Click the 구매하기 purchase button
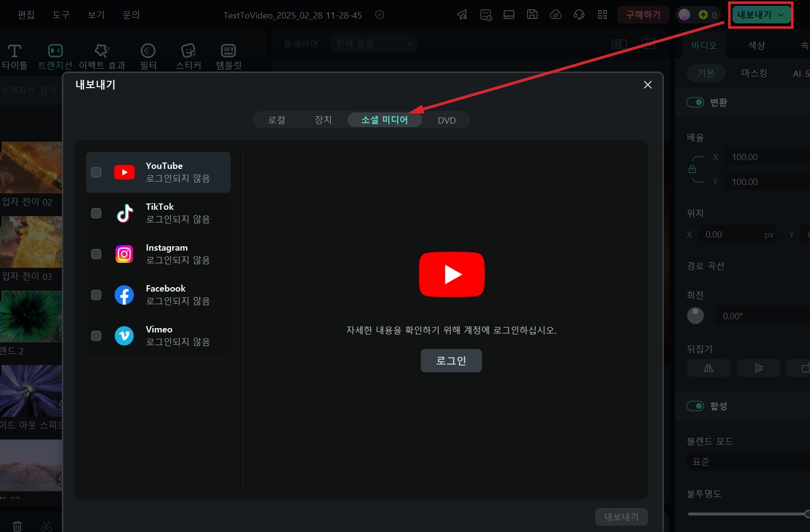 [643, 15]
